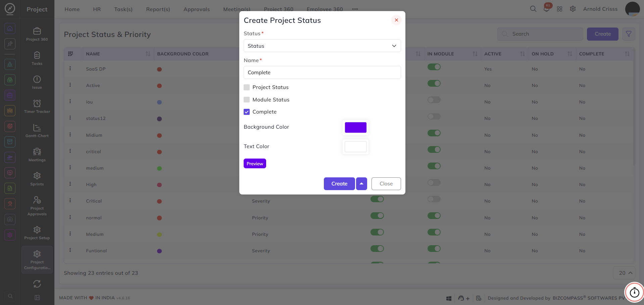Sort by IN MODULE column

[475, 54]
